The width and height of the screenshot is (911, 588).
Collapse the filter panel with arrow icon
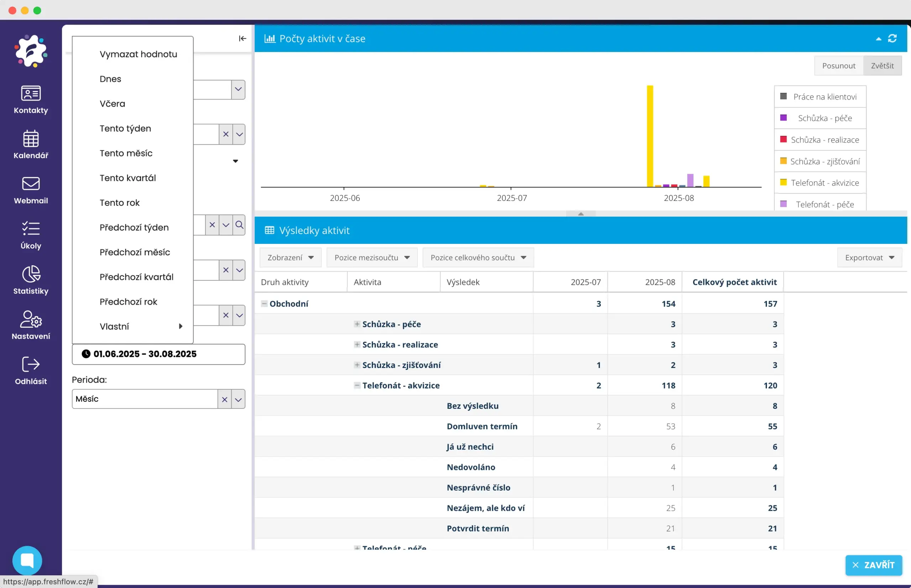242,38
